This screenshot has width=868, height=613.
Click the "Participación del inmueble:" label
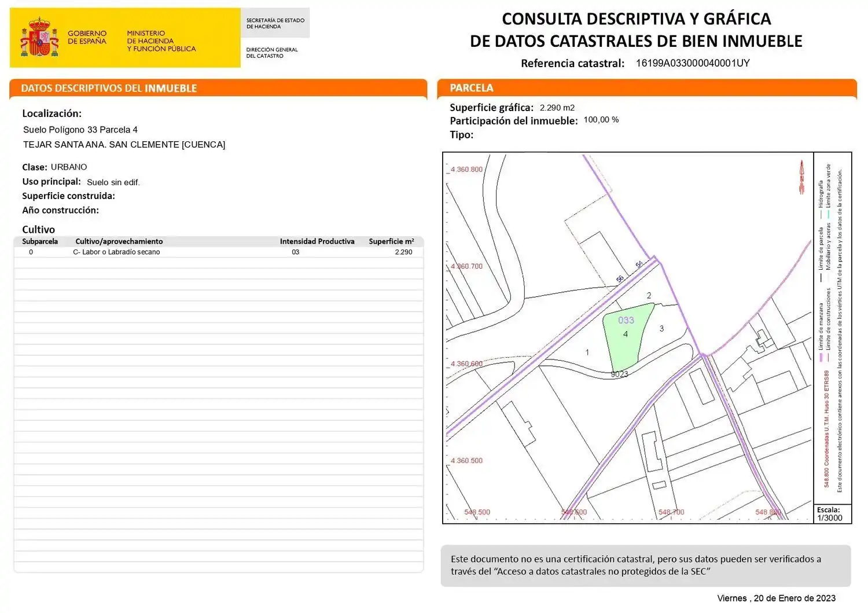coord(514,121)
